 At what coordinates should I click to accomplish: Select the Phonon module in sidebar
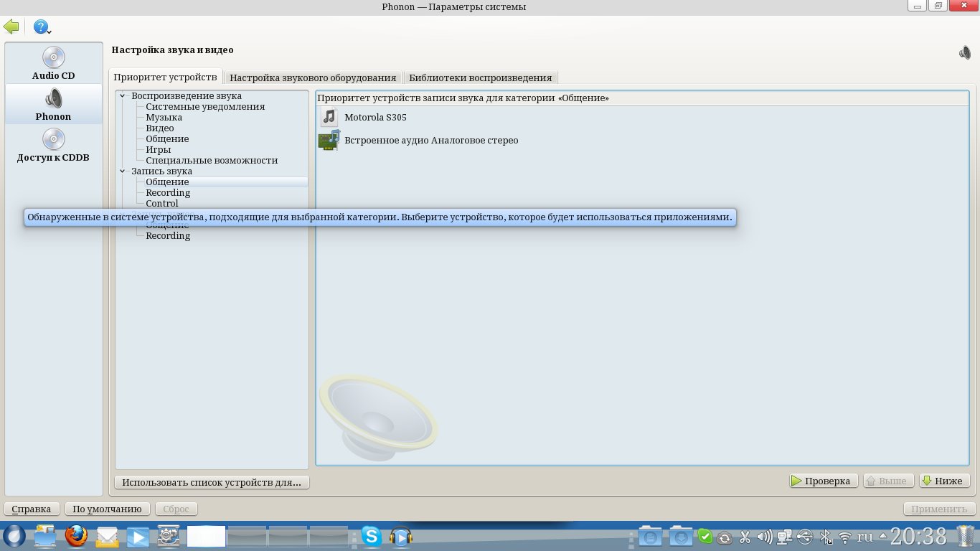(x=54, y=104)
